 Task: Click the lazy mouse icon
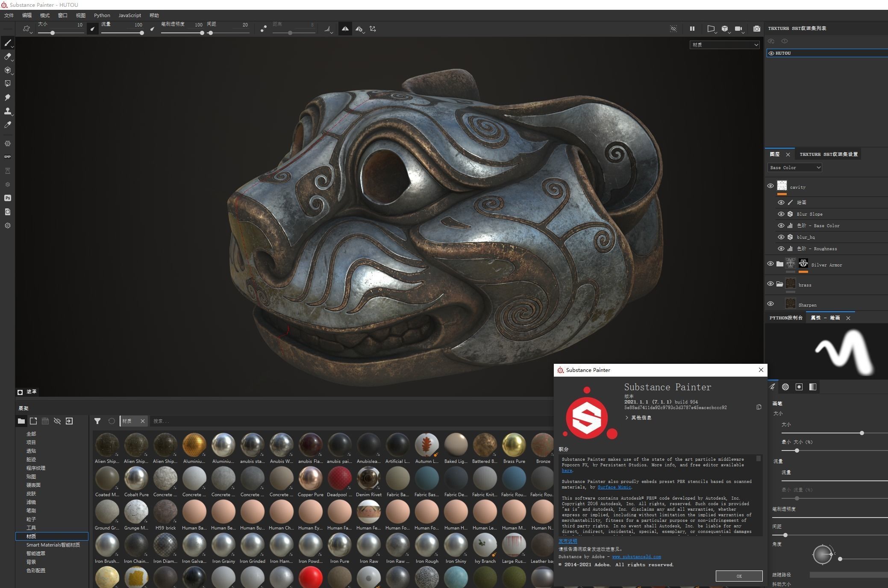click(x=263, y=29)
